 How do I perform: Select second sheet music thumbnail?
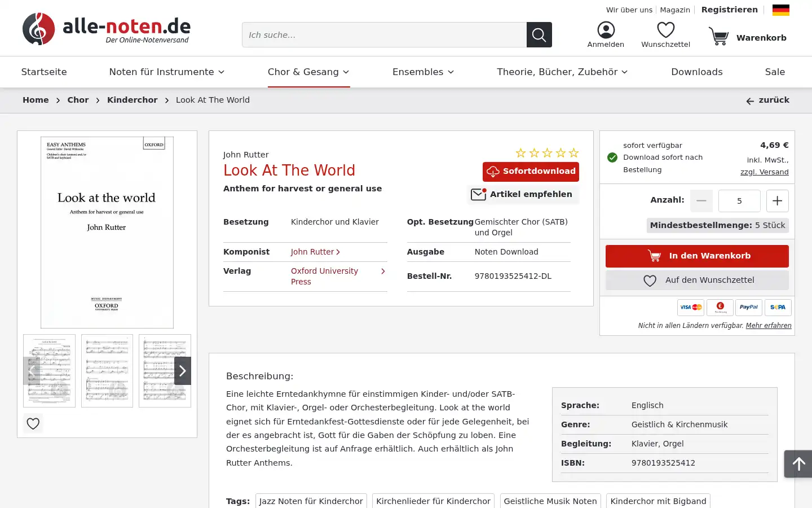(107, 371)
